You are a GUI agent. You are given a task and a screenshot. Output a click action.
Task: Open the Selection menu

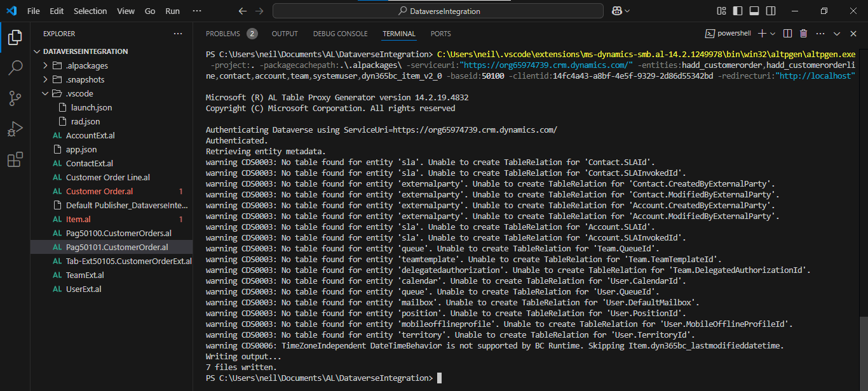[90, 11]
